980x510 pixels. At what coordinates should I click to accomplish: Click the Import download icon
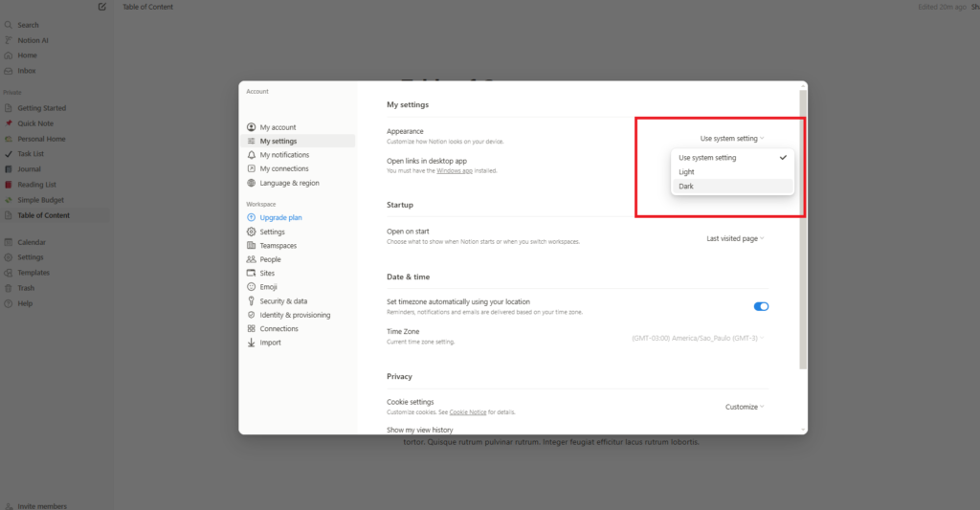point(252,343)
